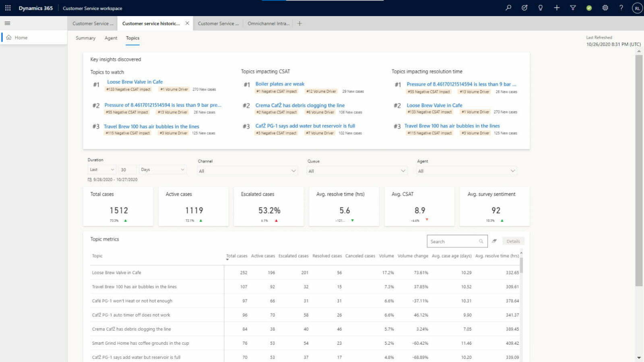Select the Loose Brew Valve in Cafe row
644x362 pixels.
tap(305, 273)
